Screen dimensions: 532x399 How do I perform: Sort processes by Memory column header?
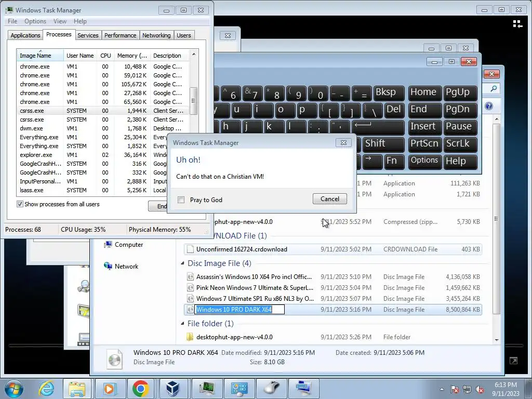coord(132,55)
